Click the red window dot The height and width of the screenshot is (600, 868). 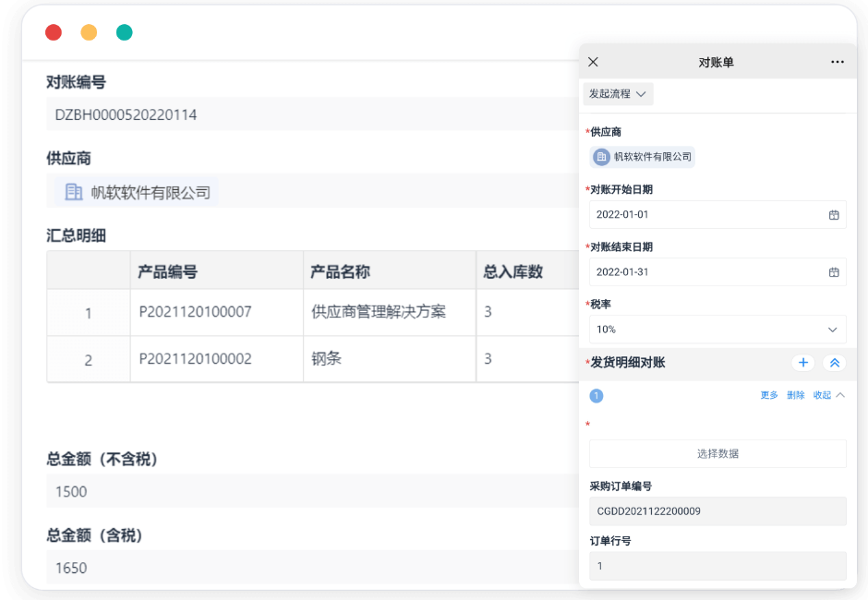[54, 32]
